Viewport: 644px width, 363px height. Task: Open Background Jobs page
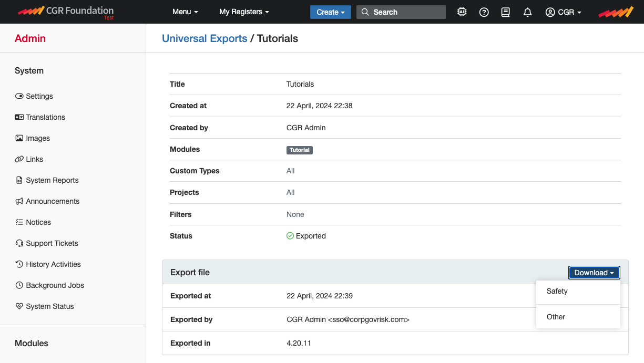(x=55, y=285)
